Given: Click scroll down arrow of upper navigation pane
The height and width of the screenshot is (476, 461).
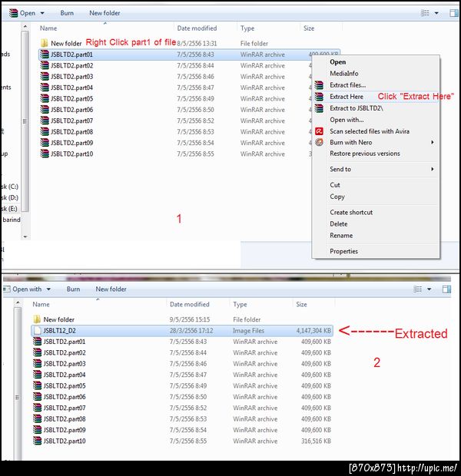Looking at the screenshot, I should point(25,236).
